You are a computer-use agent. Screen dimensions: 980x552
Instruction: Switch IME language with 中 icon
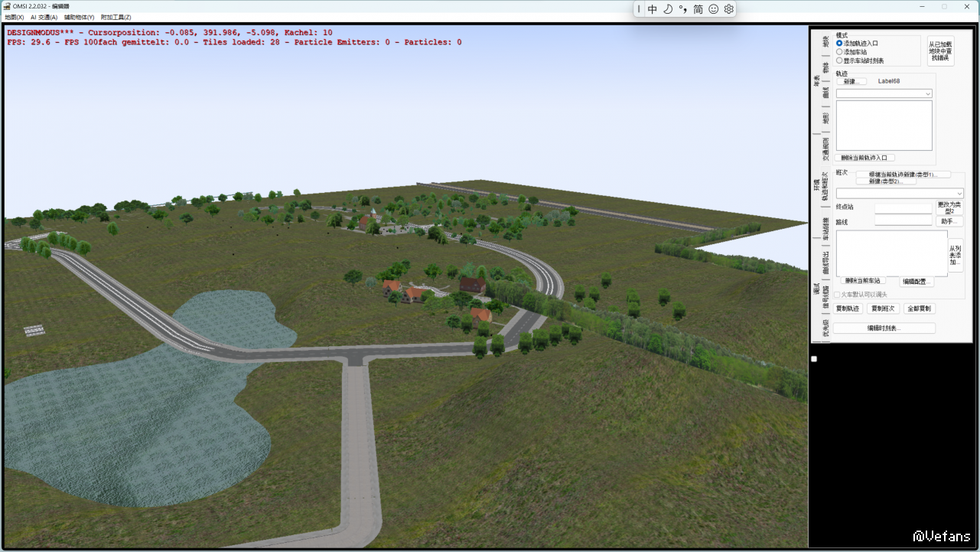(x=653, y=9)
